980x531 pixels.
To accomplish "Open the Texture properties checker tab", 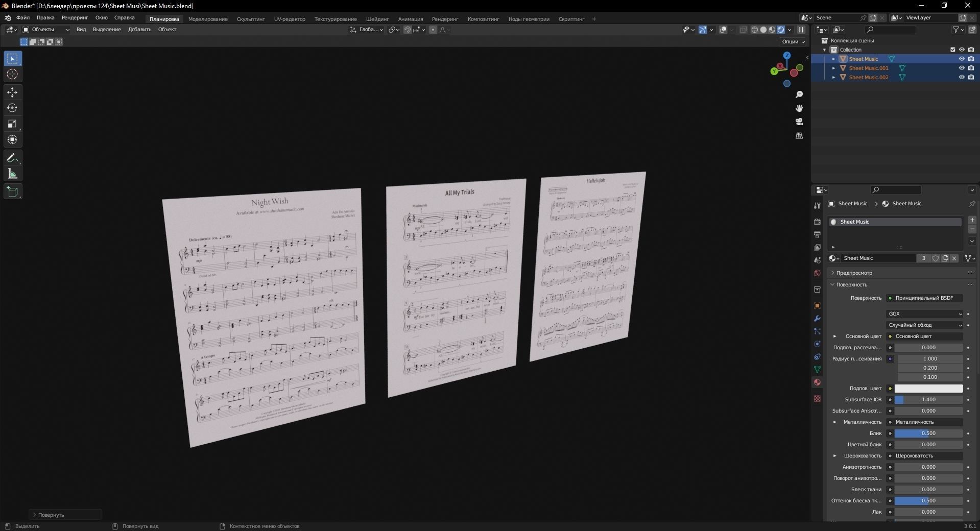I will 817,398.
